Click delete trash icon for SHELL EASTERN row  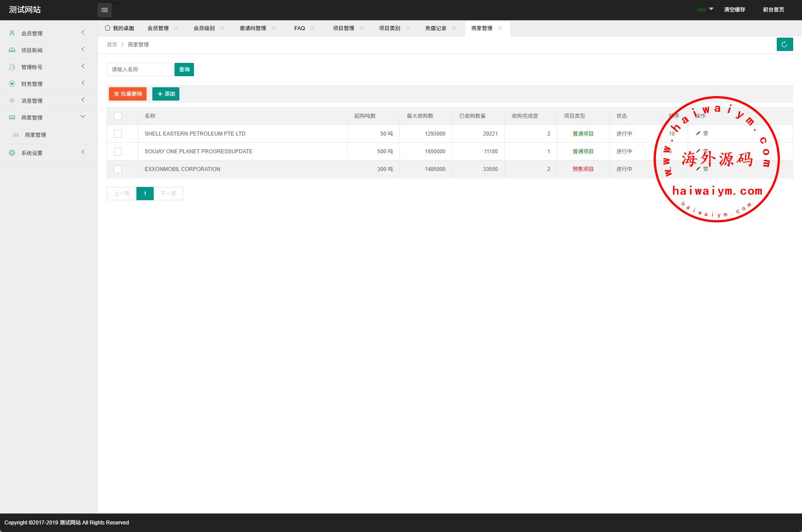point(706,133)
